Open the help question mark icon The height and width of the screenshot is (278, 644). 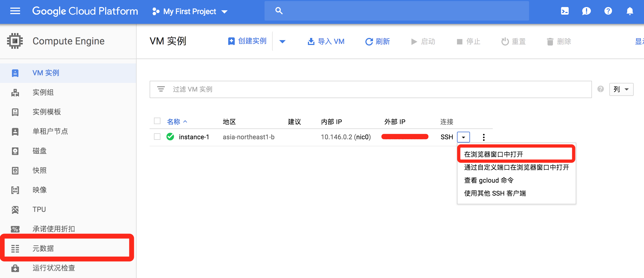(608, 11)
